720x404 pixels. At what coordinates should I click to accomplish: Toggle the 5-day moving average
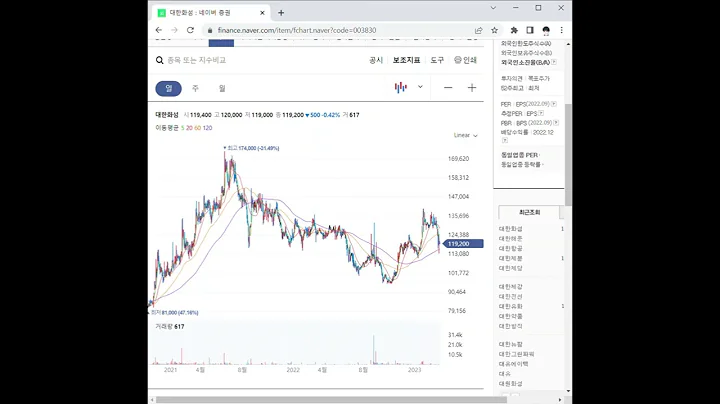(182, 128)
